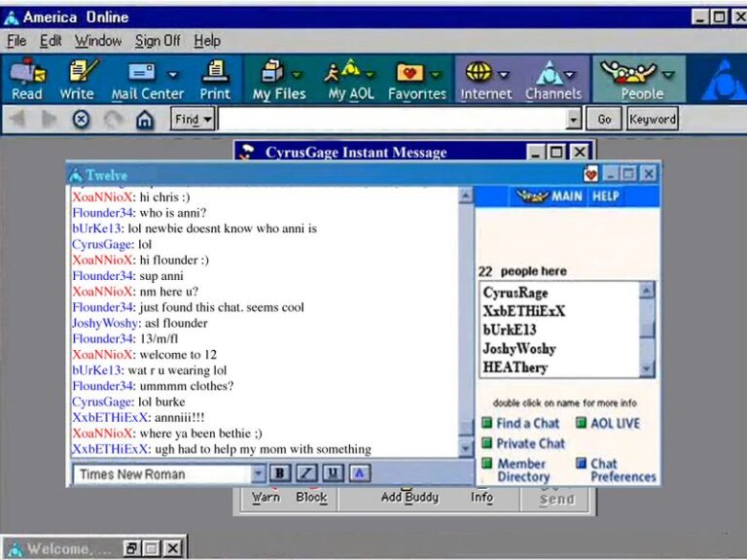Viewport: 747px width, 560px height.
Task: Click chat log scrollbar up arrow
Action: 466,194
